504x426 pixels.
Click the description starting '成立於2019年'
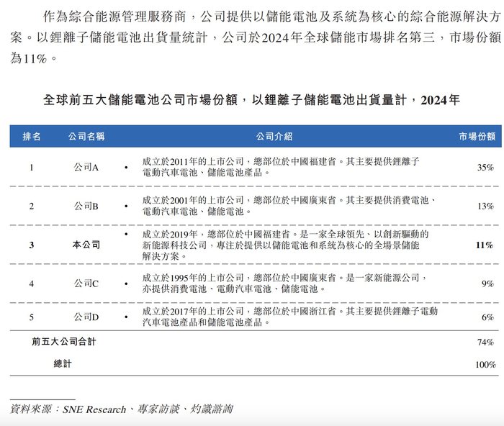point(285,245)
